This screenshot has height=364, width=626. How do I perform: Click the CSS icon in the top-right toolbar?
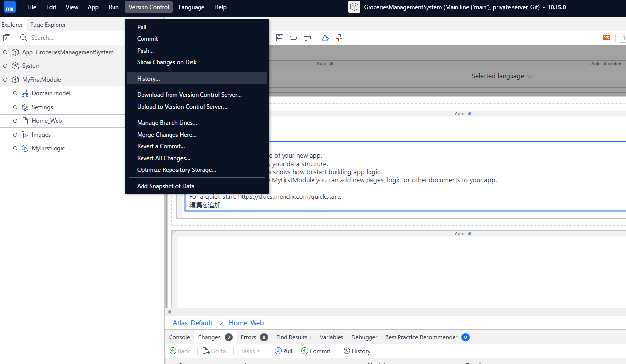point(606,37)
